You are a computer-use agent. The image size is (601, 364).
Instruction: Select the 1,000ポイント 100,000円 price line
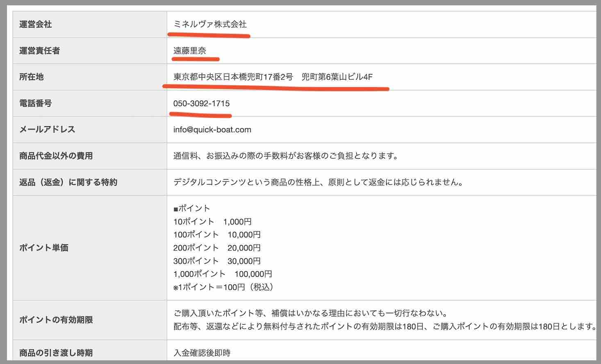(222, 274)
